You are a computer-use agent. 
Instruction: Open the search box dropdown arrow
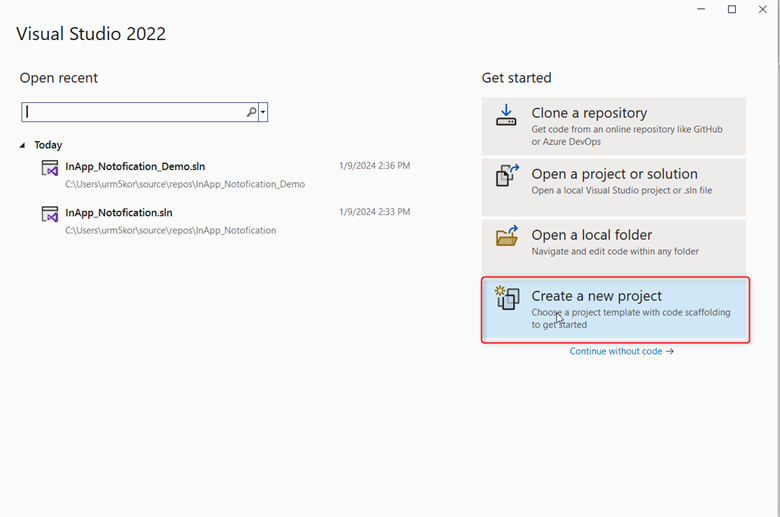click(x=263, y=112)
